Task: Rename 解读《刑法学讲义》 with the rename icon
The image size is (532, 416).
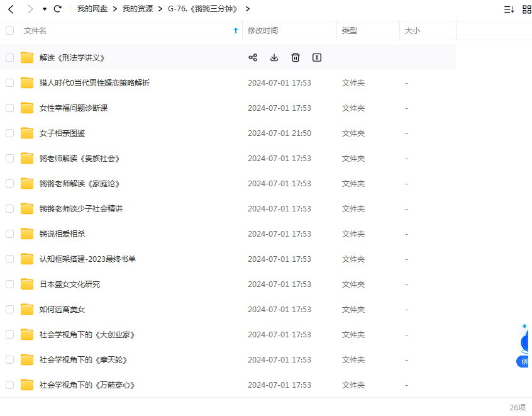Action: (x=317, y=57)
